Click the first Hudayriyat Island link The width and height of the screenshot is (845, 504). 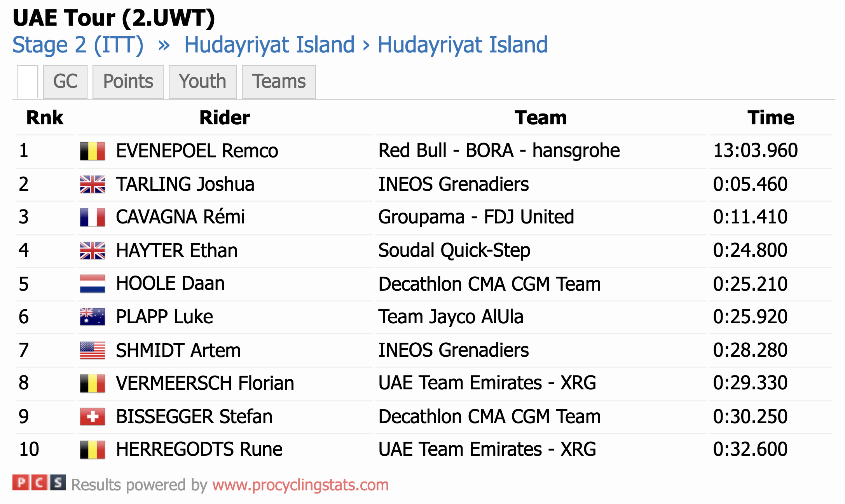click(x=269, y=45)
